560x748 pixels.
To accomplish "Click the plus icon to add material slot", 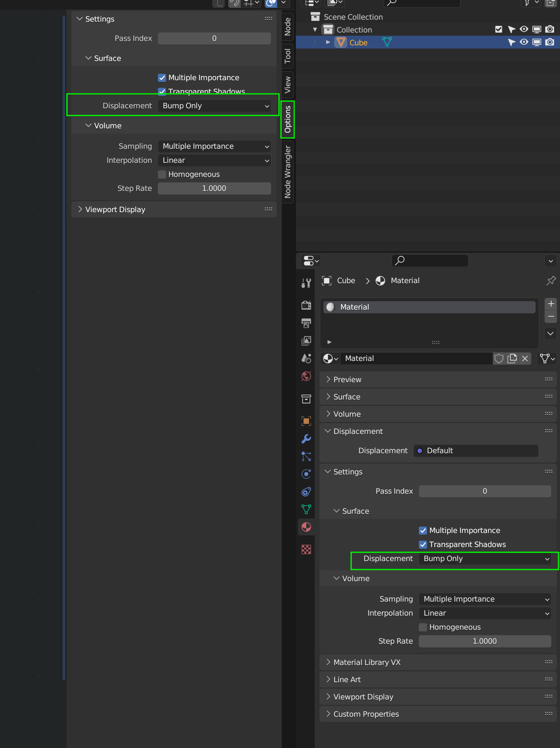I will tap(551, 304).
